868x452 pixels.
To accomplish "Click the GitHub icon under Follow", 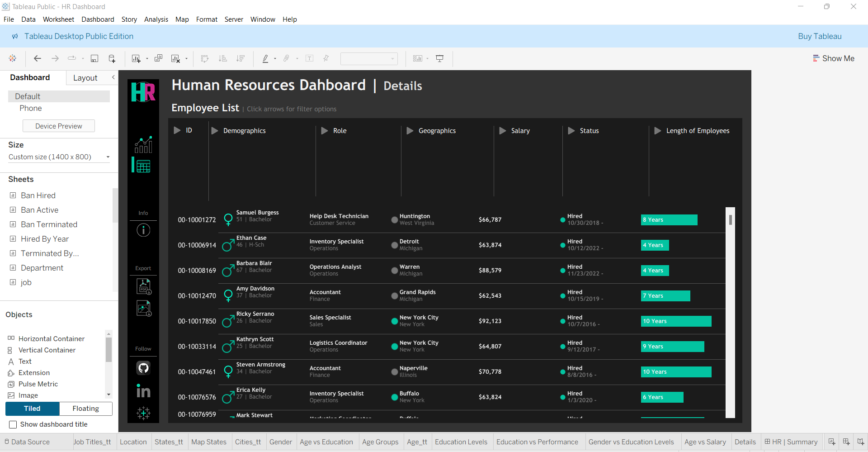I will pos(143,368).
